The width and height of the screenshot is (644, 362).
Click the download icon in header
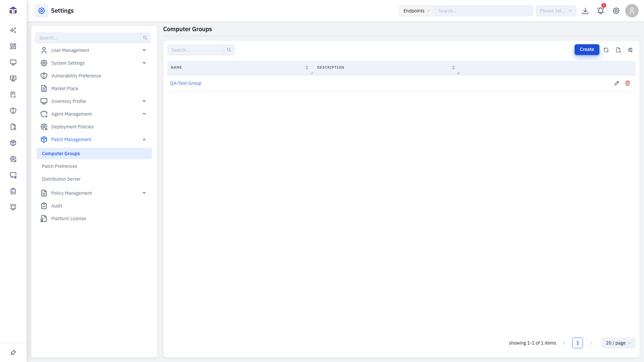coord(585,11)
